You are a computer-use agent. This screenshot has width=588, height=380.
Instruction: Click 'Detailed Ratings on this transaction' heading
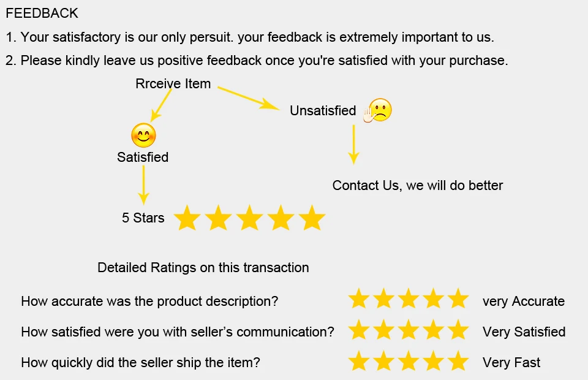(x=203, y=267)
